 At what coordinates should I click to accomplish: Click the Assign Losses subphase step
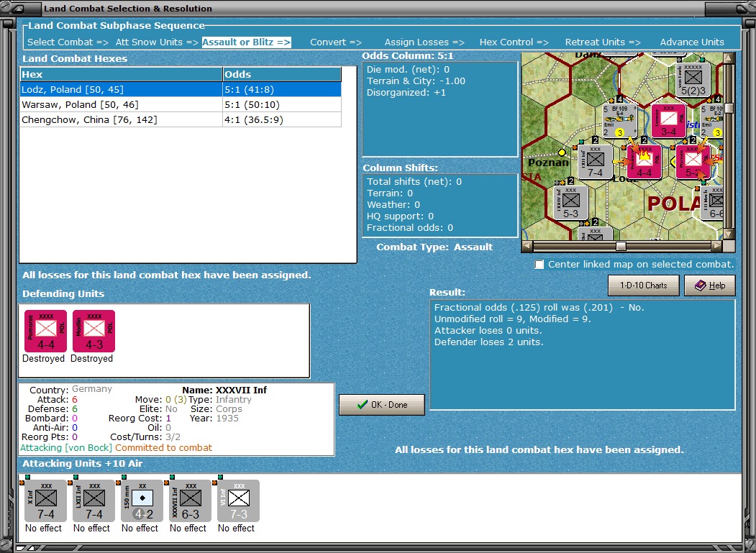click(424, 42)
